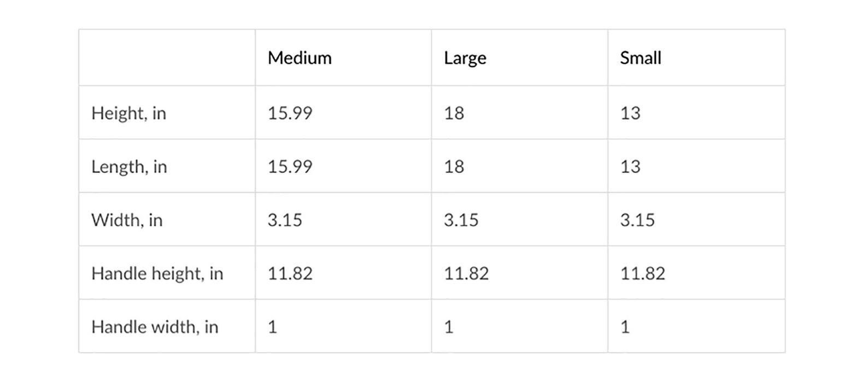Click the Large handle height value 11.82
868x381 pixels.
click(x=466, y=273)
